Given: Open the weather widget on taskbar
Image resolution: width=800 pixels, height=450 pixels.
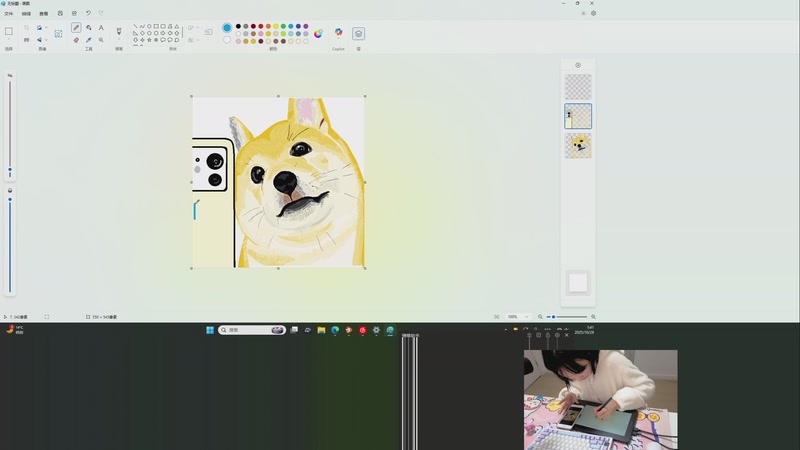Looking at the screenshot, I should pos(15,330).
